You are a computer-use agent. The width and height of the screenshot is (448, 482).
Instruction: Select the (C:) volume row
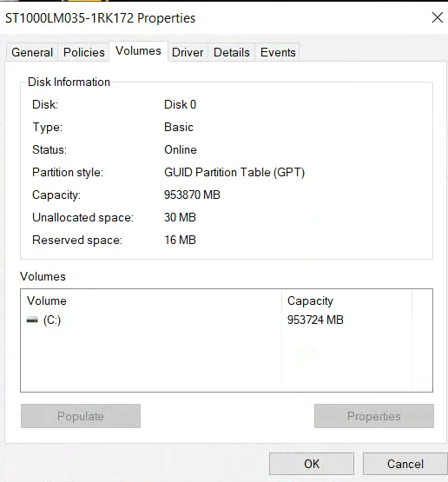(x=227, y=320)
